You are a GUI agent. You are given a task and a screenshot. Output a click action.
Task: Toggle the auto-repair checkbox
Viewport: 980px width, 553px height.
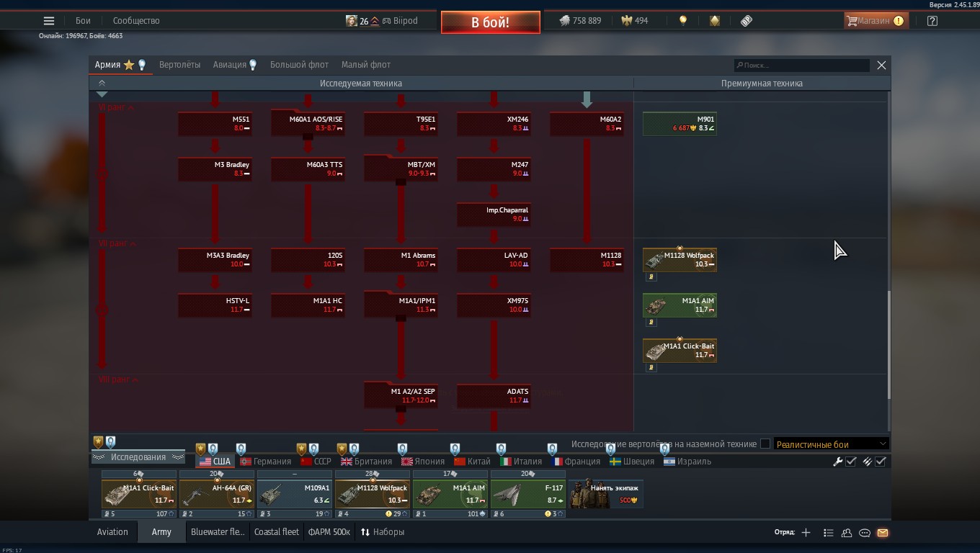coord(851,462)
